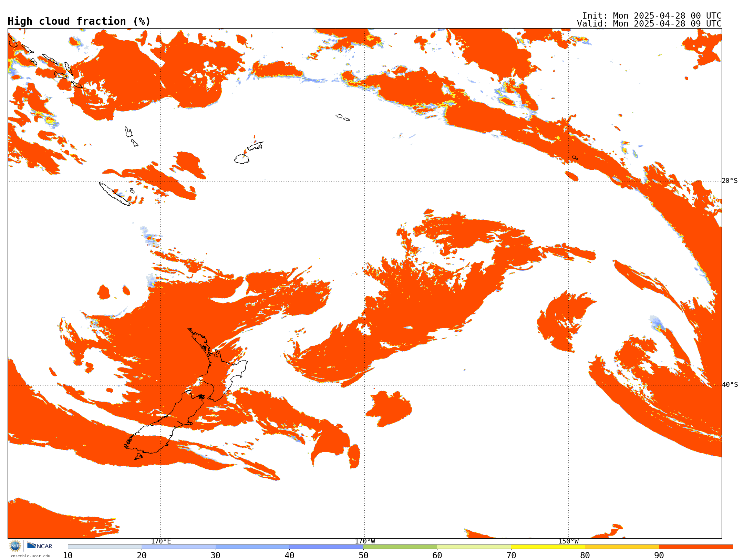Click the NSF logo icon

pos(15,546)
